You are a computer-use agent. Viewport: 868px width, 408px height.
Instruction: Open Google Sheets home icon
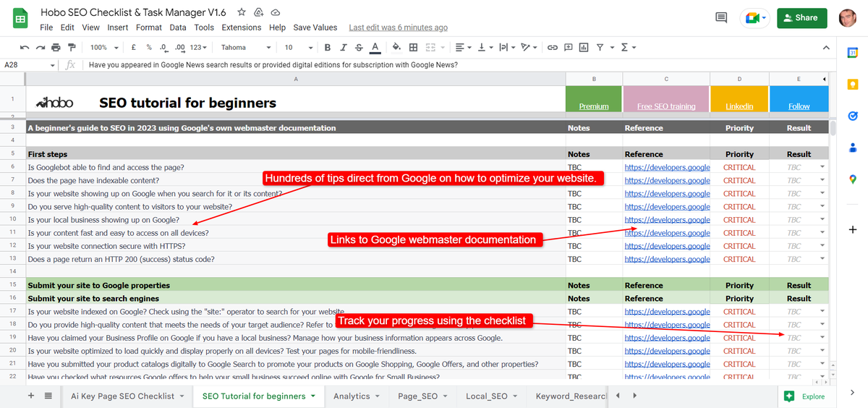point(20,18)
